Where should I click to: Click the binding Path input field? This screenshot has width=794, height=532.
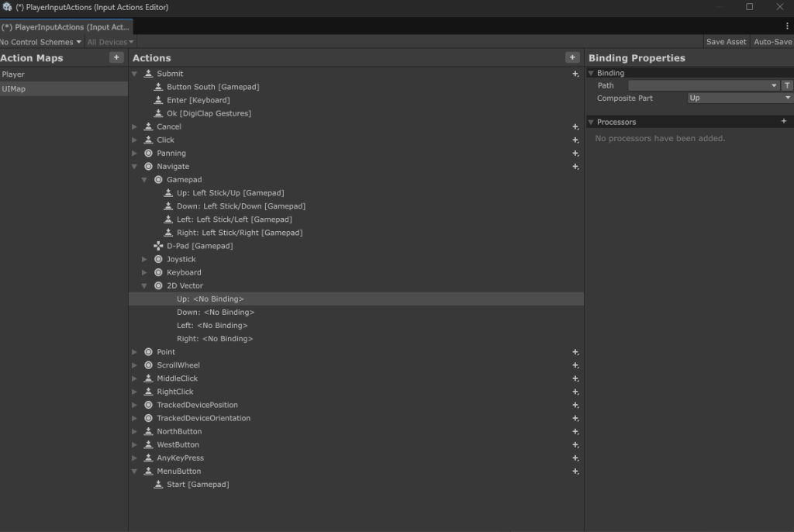pyautogui.click(x=702, y=85)
